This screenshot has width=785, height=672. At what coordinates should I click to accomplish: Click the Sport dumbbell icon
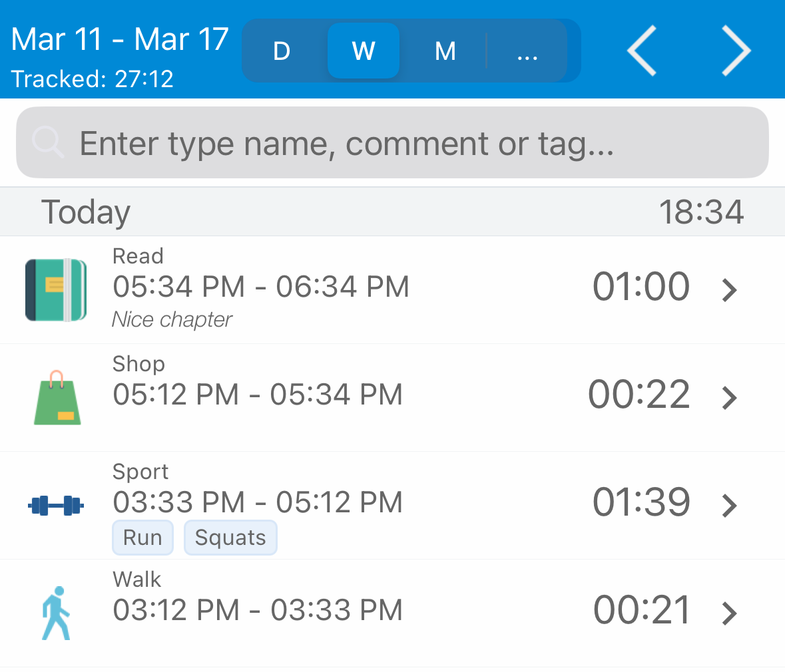click(x=56, y=506)
